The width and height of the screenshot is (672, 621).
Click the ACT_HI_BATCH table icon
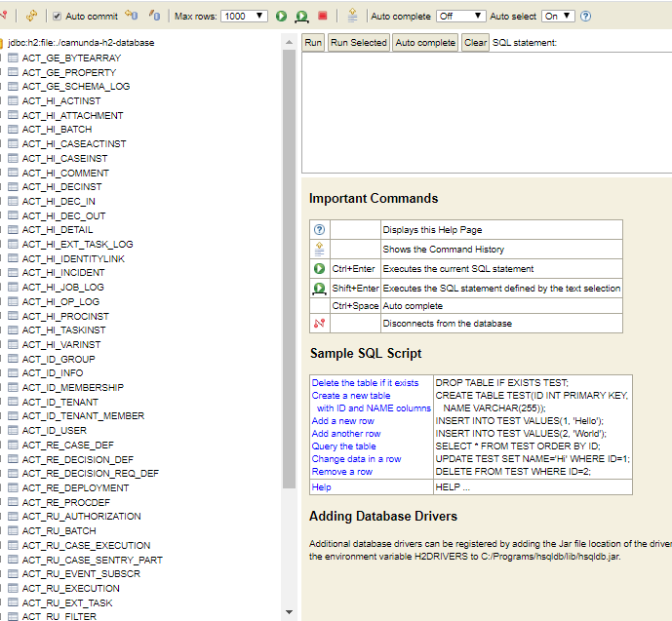tap(14, 129)
